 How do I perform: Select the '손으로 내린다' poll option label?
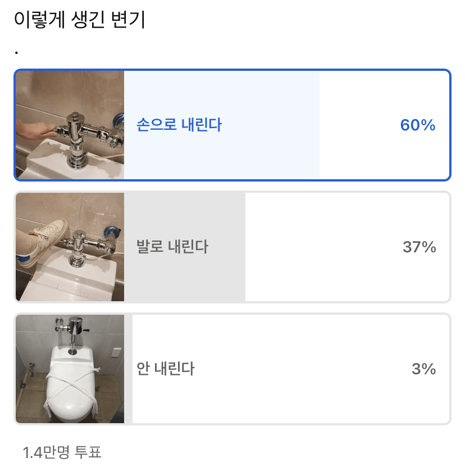179,125
